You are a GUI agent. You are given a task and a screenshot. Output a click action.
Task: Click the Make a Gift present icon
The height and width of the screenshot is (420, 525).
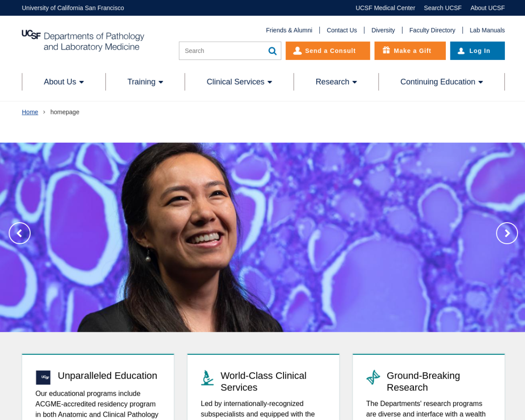click(x=386, y=50)
